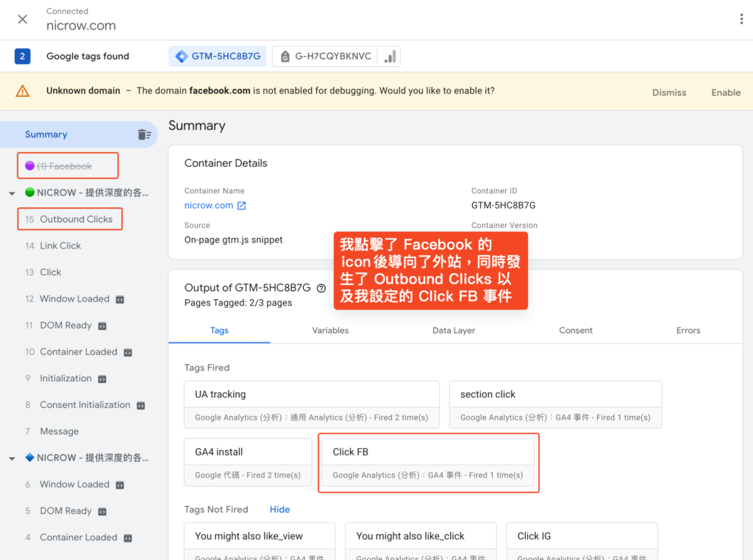Click the purple dot of the Facebook entry

[29, 165]
